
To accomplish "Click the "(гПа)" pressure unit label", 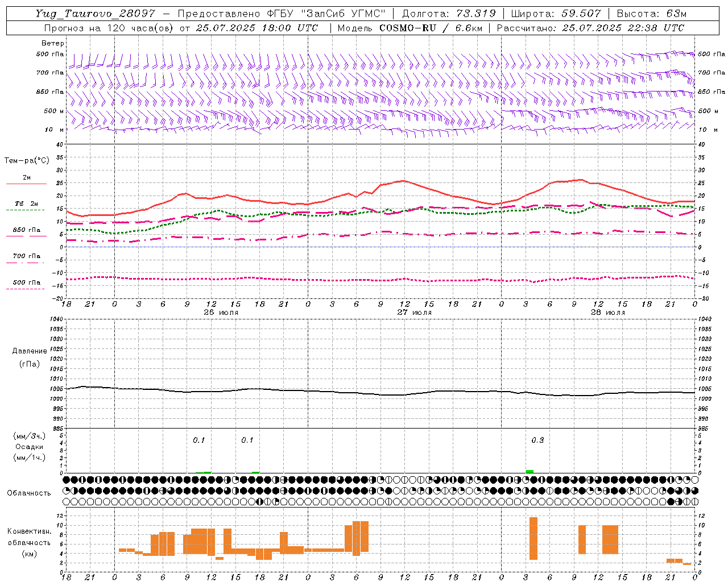I will 30,364.
